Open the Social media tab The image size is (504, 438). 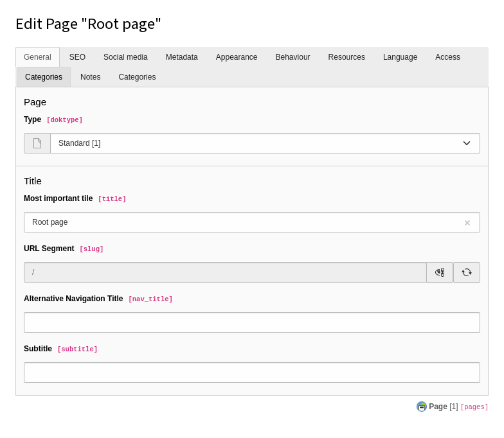pyautogui.click(x=125, y=57)
